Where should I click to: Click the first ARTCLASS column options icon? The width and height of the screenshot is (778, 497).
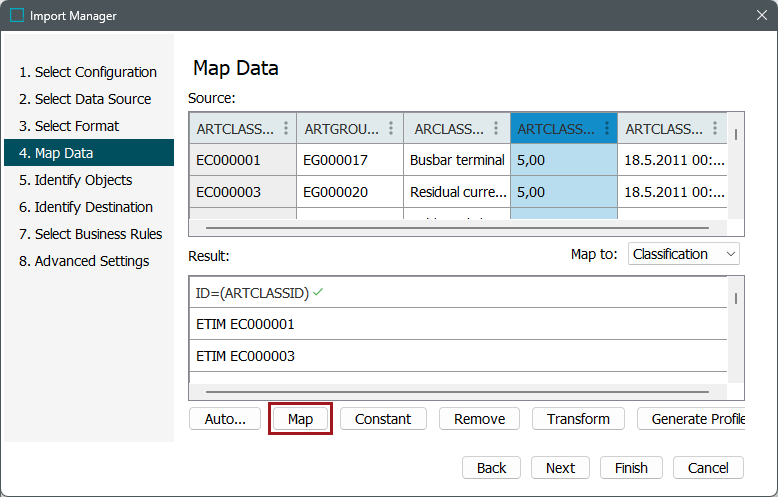(286, 129)
